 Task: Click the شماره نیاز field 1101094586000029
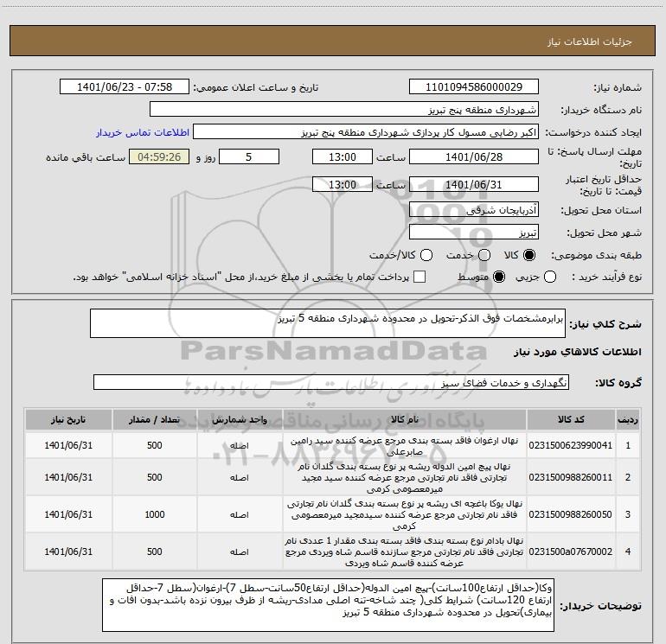click(x=474, y=87)
